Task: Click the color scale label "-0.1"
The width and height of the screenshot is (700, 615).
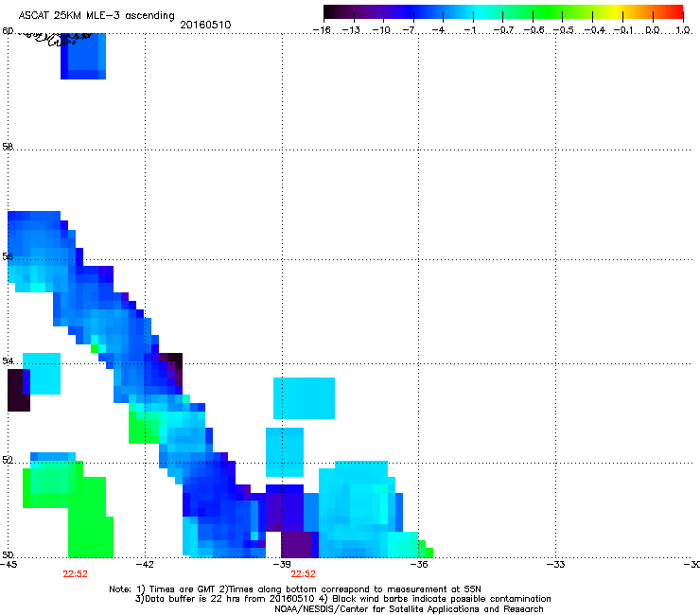Action: (623, 30)
